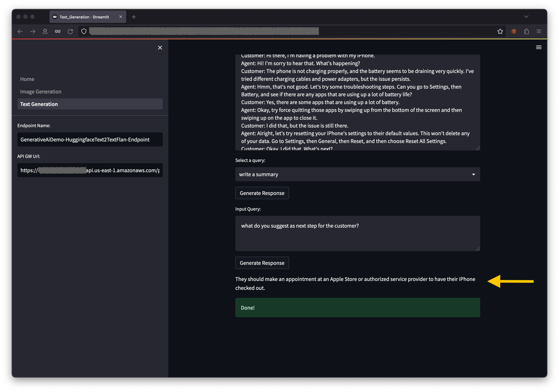Click Generate Response below the query dropdown
Screen dimensions: 559x392
pyautogui.click(x=262, y=193)
